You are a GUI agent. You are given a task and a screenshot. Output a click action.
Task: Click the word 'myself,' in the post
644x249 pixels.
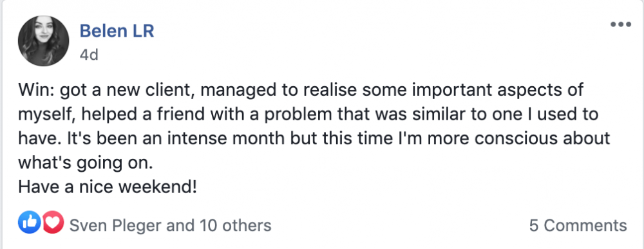tap(47, 115)
